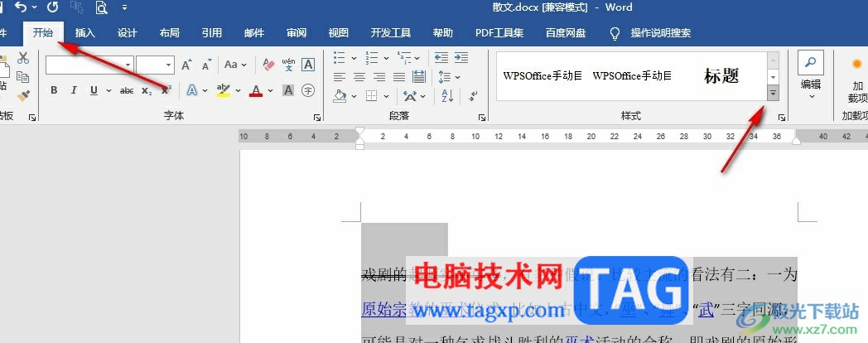Open Print Preview from quick access toolbar
This screenshot has height=343, width=868.
coord(101,7)
